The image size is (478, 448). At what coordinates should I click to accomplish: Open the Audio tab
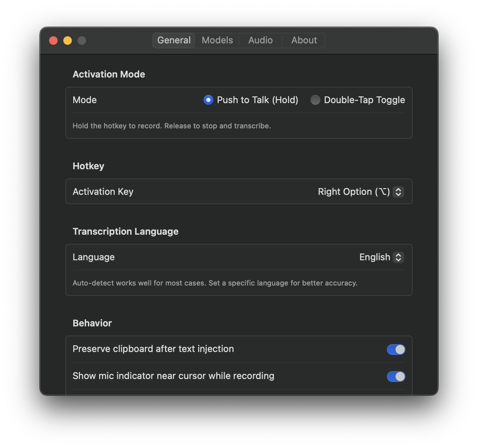tap(260, 40)
